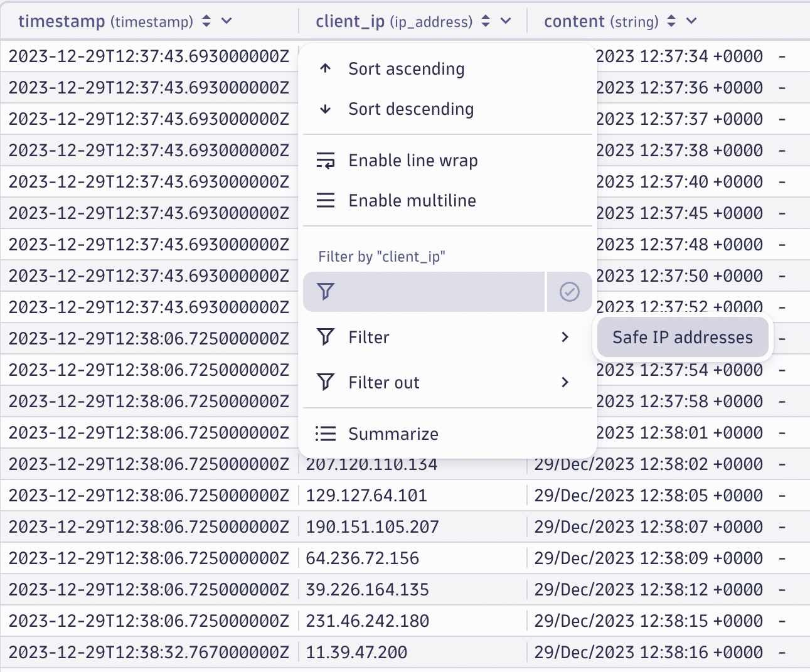Toggle the circled checkmark filter confirmation
Viewport: 810px width, 672px height.
569,291
